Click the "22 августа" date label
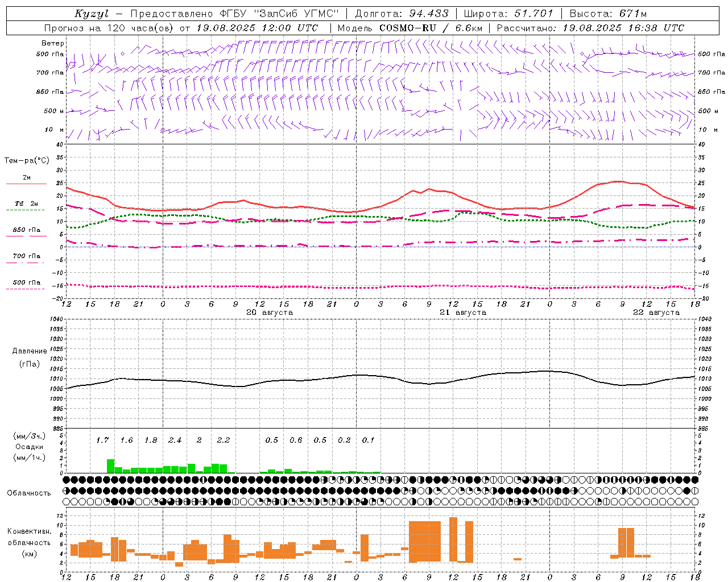The height and width of the screenshot is (582, 728). coord(656,313)
